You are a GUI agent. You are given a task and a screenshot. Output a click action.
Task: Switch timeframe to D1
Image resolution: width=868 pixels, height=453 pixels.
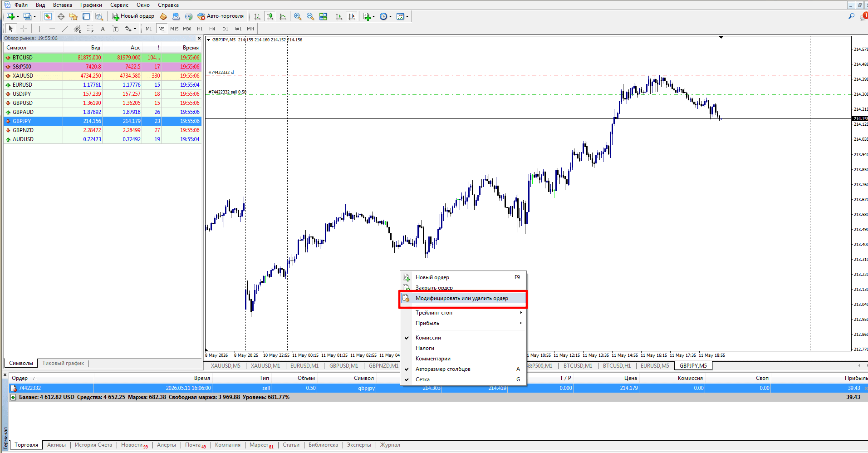(x=225, y=29)
